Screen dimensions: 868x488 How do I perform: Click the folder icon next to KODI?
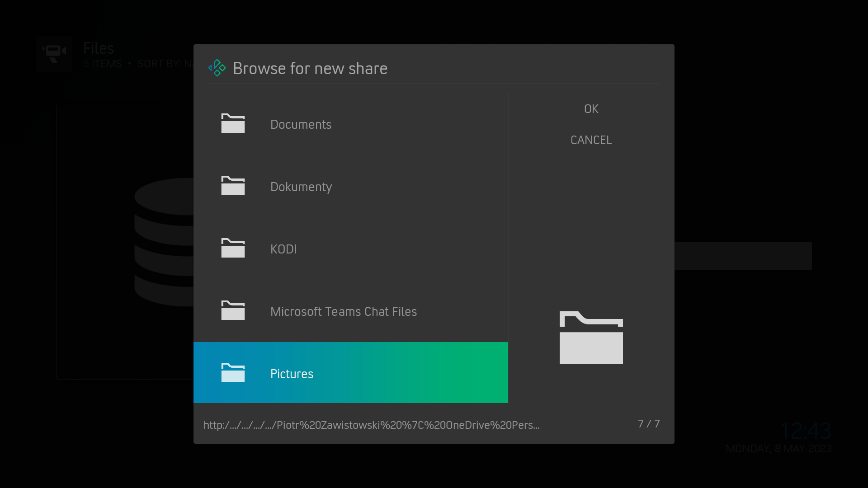233,248
